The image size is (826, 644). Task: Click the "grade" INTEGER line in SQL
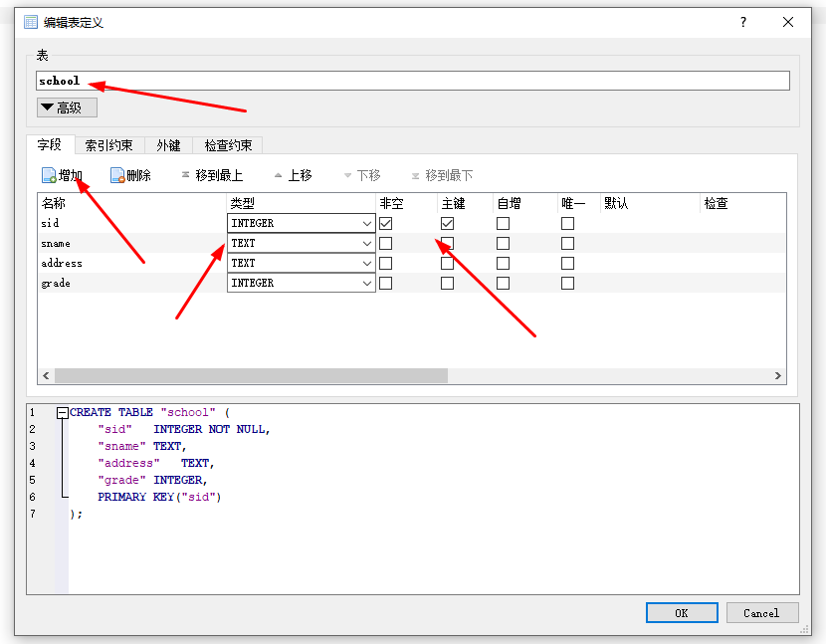point(153,480)
